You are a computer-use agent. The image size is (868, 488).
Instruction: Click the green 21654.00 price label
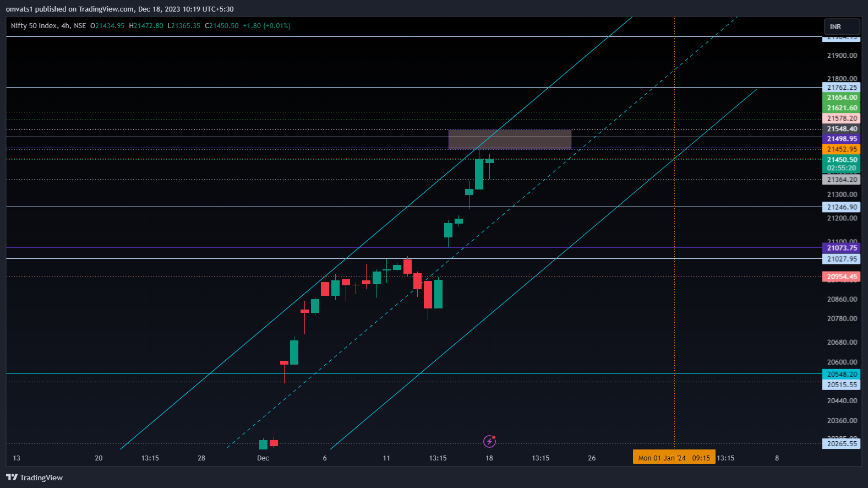(842, 97)
